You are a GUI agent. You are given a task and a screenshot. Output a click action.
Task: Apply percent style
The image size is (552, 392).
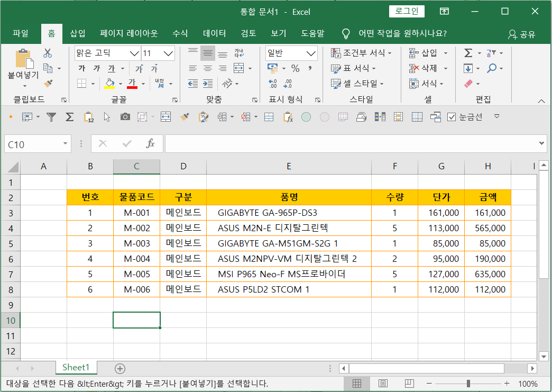[x=296, y=68]
